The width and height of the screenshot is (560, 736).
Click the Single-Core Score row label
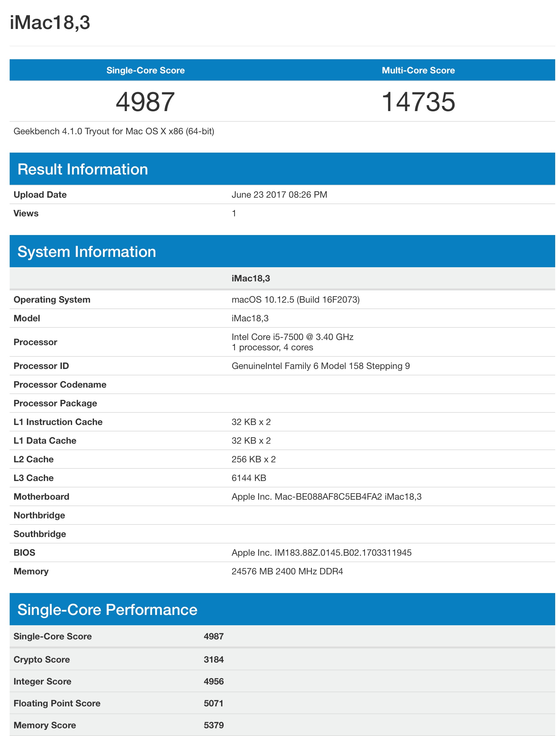(x=53, y=636)
